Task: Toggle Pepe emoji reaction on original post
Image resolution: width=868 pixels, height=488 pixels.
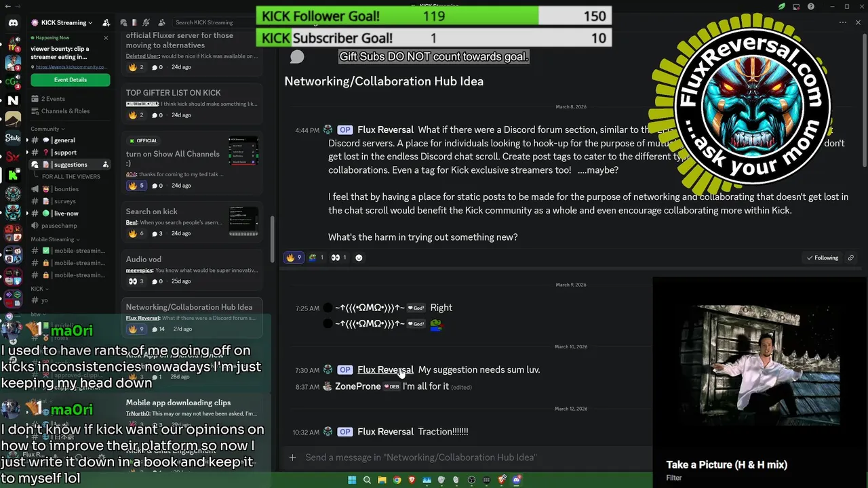Action: pyautogui.click(x=316, y=258)
